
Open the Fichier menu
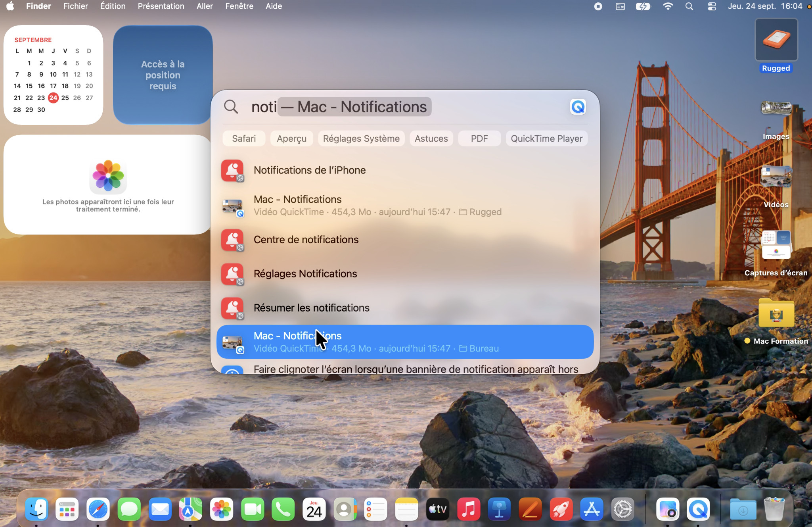point(75,6)
